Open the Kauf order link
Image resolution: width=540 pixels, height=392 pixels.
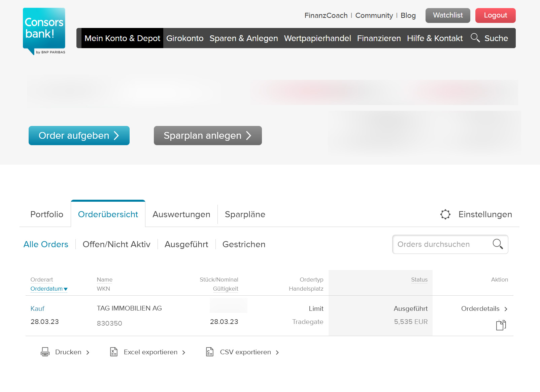37,309
